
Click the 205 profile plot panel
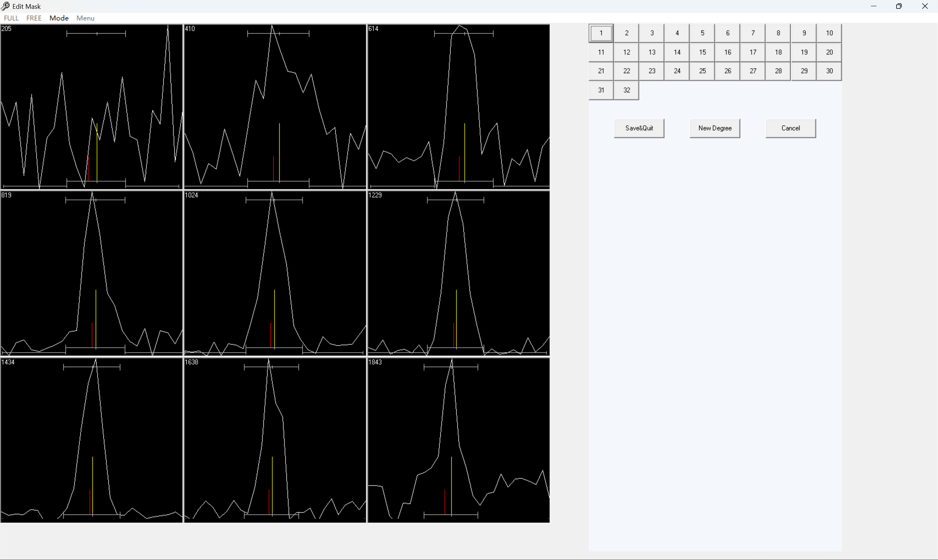pyautogui.click(x=92, y=107)
